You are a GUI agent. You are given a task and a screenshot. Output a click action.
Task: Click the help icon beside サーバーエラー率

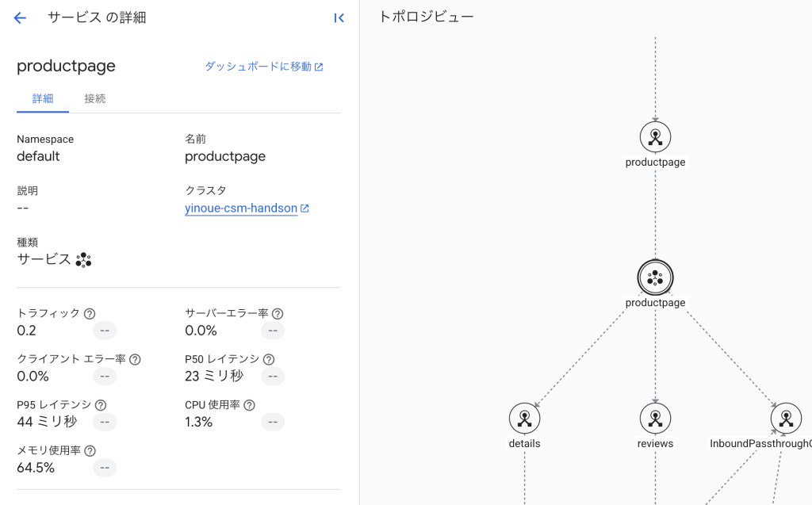pyautogui.click(x=278, y=313)
